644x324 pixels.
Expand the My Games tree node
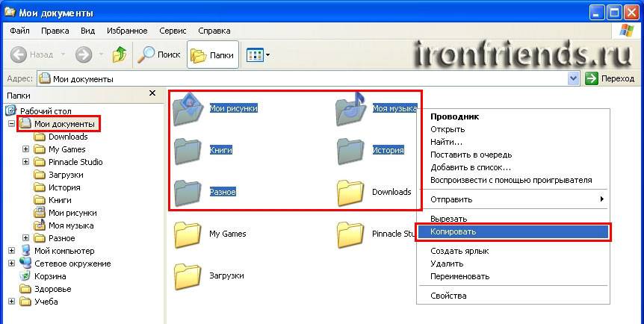pyautogui.click(x=25, y=149)
